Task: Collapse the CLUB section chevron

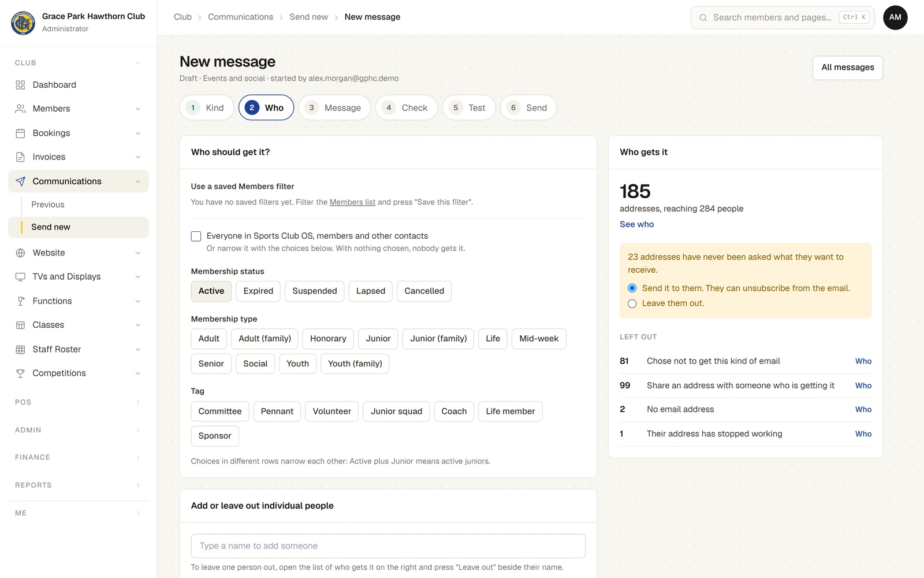Action: [138, 63]
